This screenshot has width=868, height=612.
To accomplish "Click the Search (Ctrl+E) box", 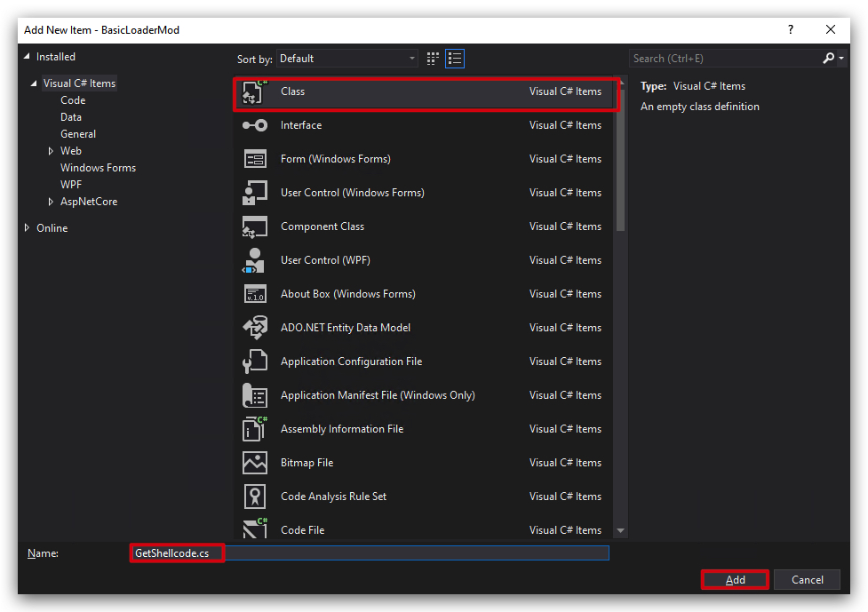I will coord(725,58).
